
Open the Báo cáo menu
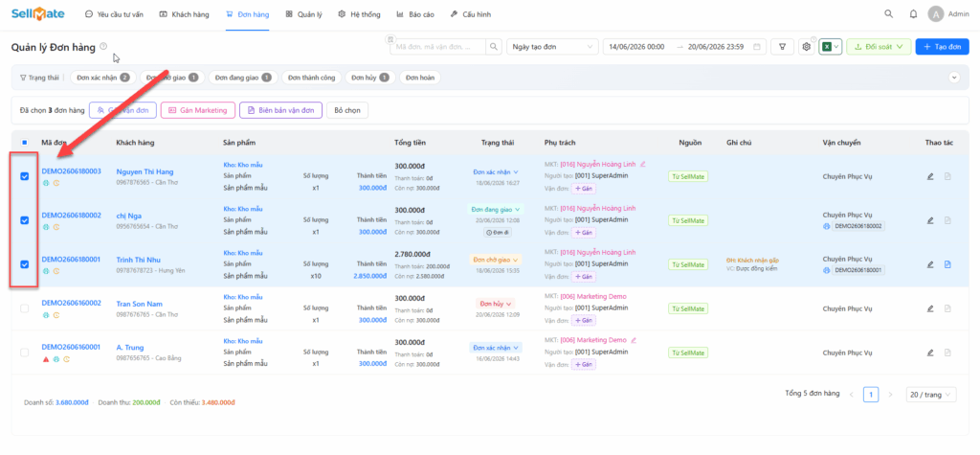415,13
